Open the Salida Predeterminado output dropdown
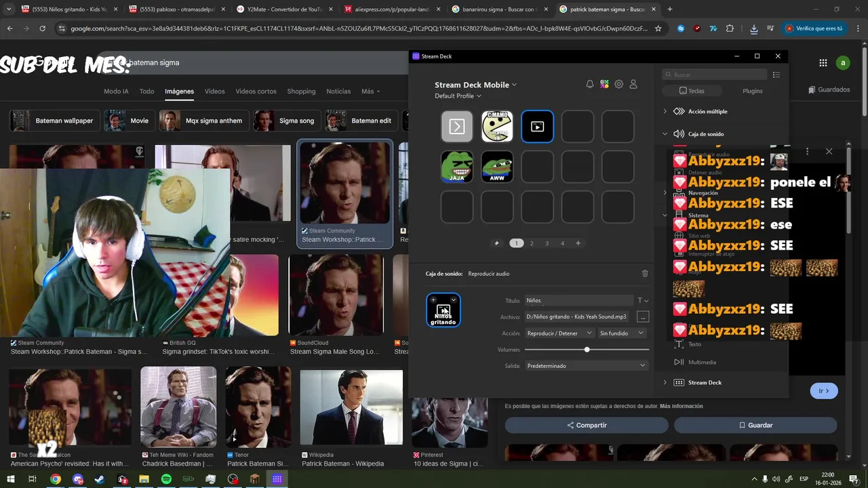868x488 pixels. pyautogui.click(x=587, y=365)
